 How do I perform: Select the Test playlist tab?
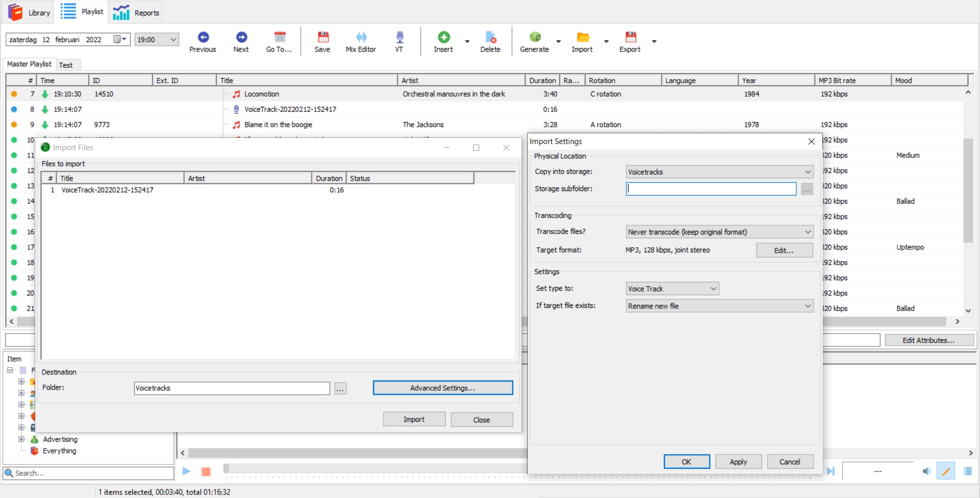pyautogui.click(x=66, y=65)
